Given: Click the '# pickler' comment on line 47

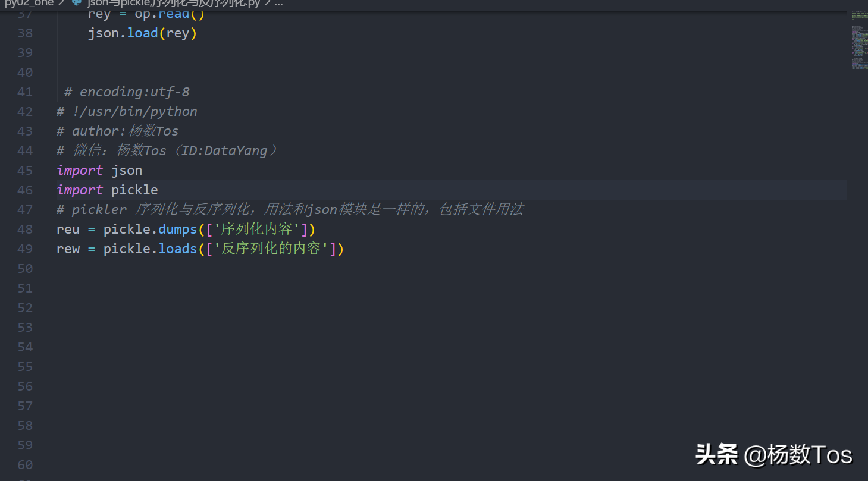Looking at the screenshot, I should [x=290, y=210].
